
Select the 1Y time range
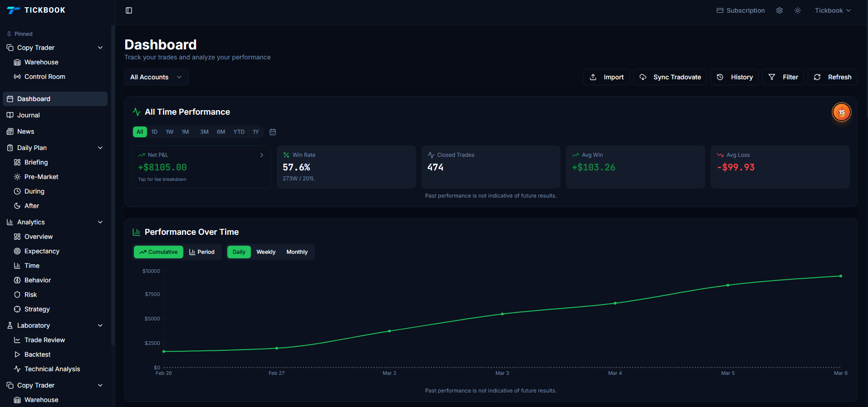[x=256, y=132]
